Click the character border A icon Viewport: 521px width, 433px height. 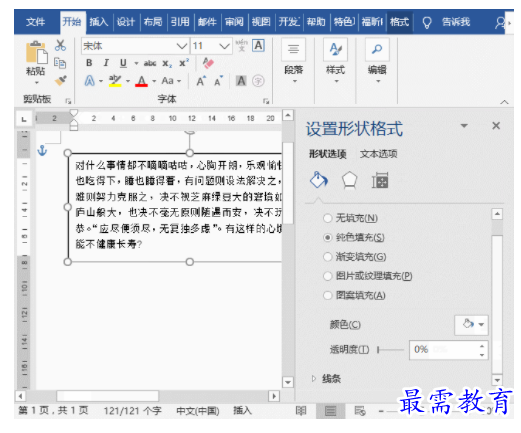point(259,45)
